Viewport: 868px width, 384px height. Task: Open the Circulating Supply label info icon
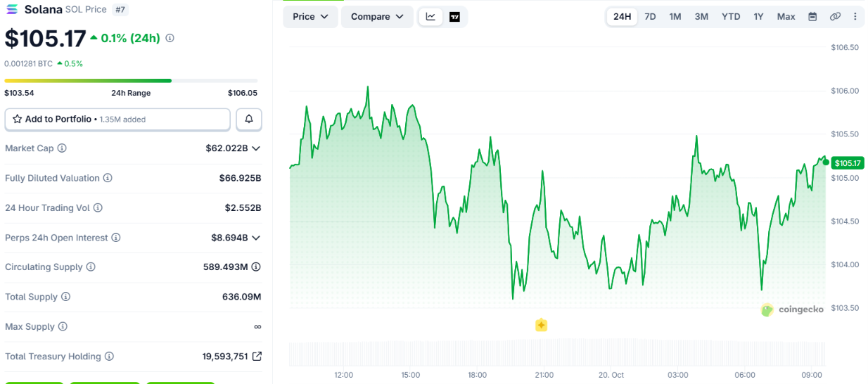pyautogui.click(x=91, y=267)
